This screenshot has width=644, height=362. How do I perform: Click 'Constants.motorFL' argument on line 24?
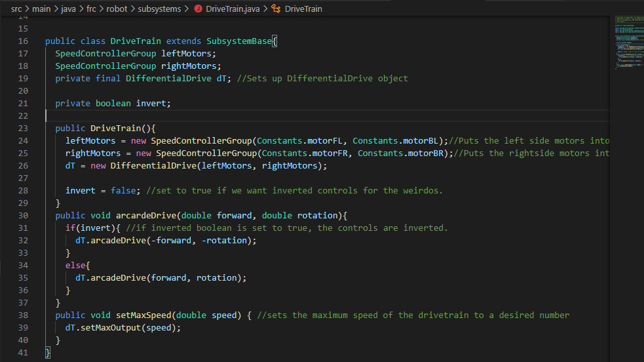click(299, 140)
